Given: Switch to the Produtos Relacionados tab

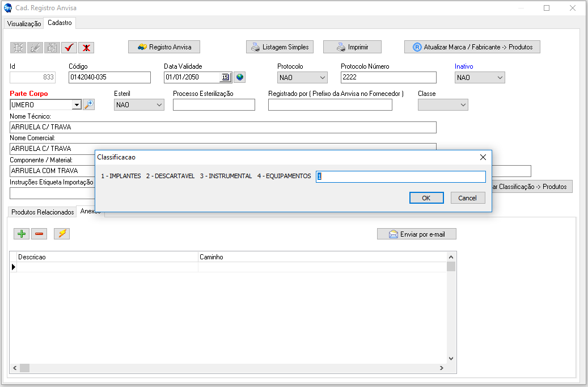Looking at the screenshot, I should tap(43, 212).
